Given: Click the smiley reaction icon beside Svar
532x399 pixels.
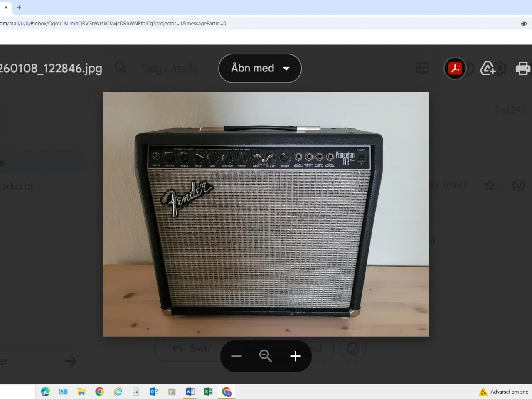Looking at the screenshot, I should point(353,349).
